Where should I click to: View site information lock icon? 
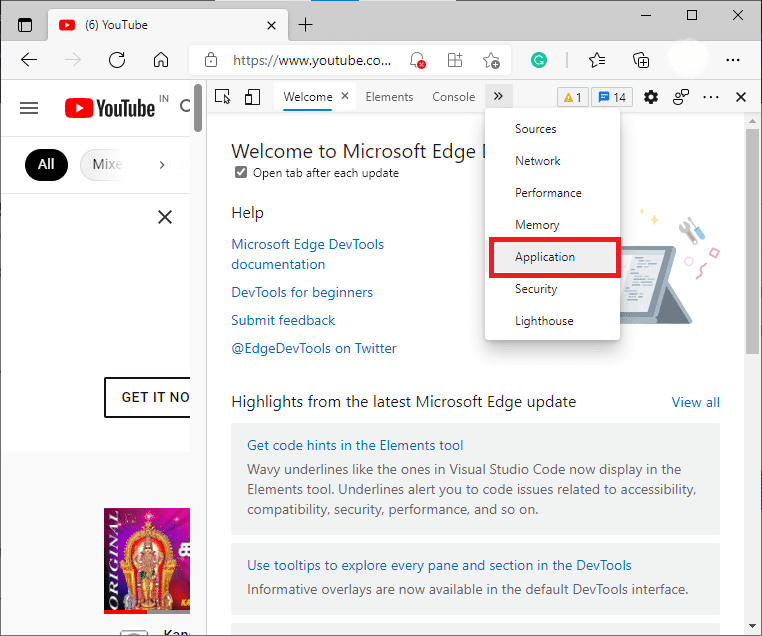tap(211, 60)
